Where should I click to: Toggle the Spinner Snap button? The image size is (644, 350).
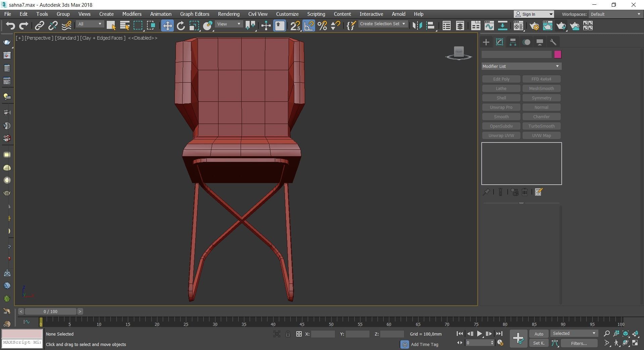click(x=335, y=26)
